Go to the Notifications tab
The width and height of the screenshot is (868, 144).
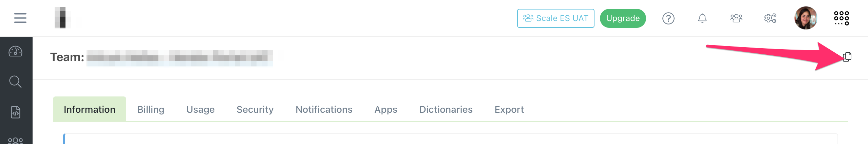click(x=324, y=109)
